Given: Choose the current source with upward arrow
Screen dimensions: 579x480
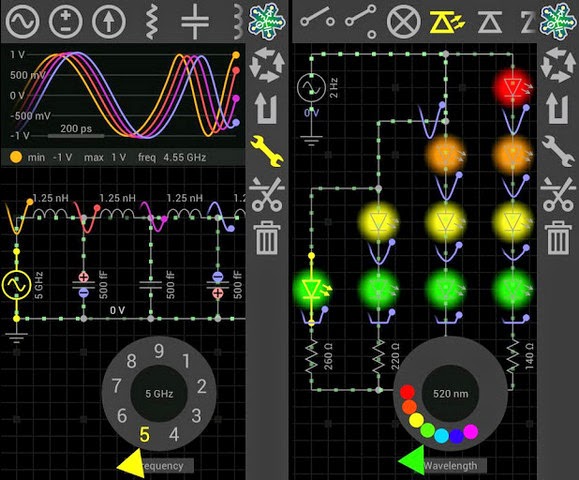Looking at the screenshot, I should 109,21.
